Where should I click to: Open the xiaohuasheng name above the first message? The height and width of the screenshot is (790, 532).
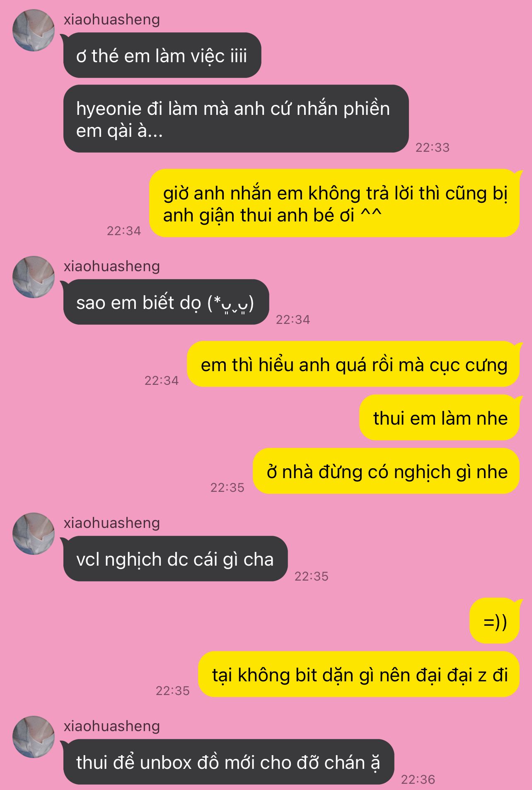point(112,19)
